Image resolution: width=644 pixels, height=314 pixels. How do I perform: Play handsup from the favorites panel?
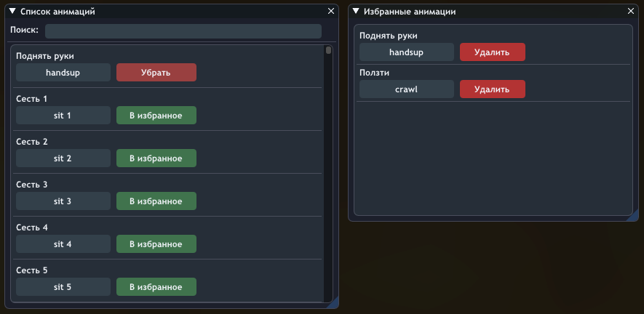click(x=407, y=52)
